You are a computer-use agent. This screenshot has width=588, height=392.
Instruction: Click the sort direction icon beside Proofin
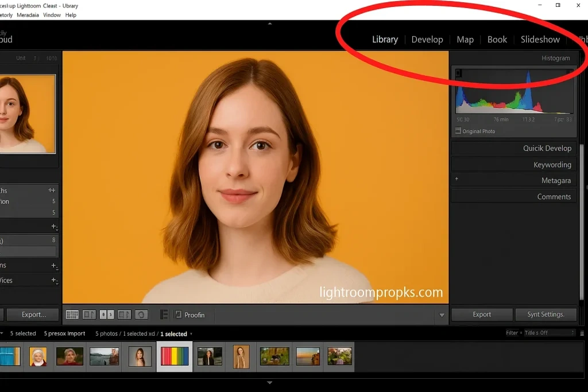[164, 315]
